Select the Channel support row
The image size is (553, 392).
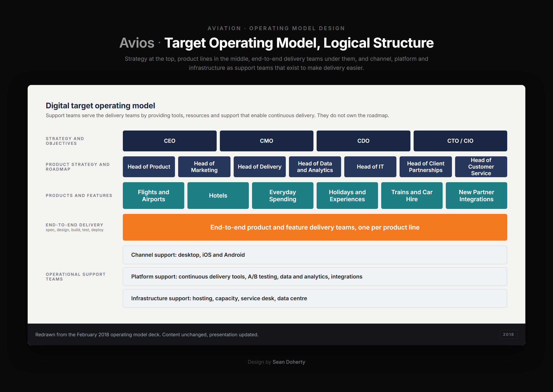point(315,255)
